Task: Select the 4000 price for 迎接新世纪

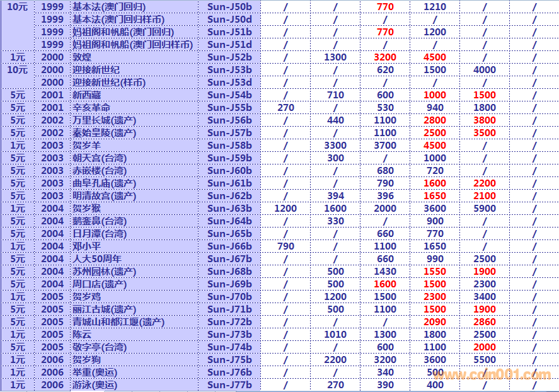Action: click(x=485, y=70)
